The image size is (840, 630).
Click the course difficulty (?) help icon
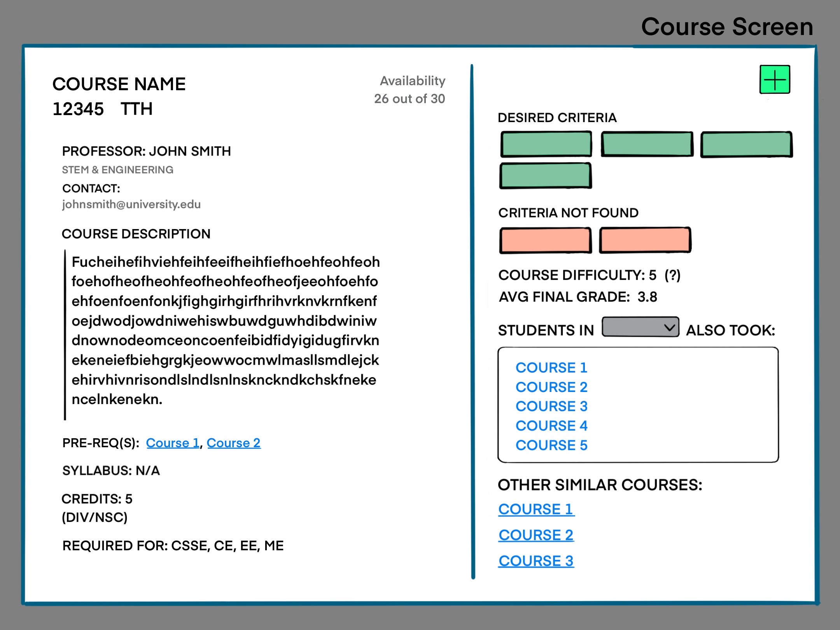pyautogui.click(x=672, y=275)
